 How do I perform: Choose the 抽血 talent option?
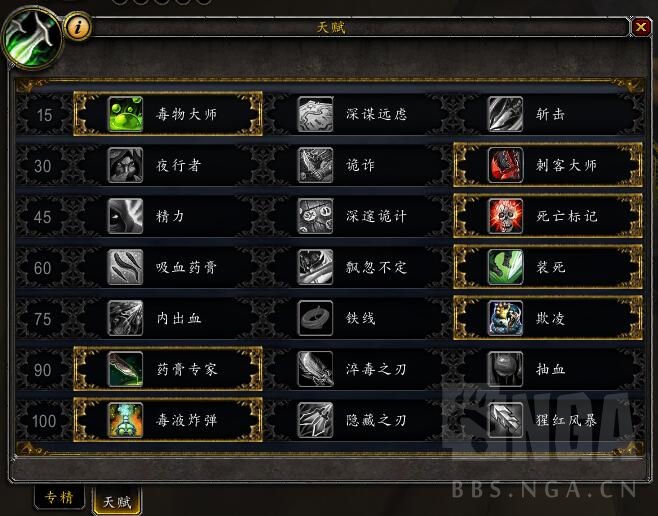click(548, 369)
